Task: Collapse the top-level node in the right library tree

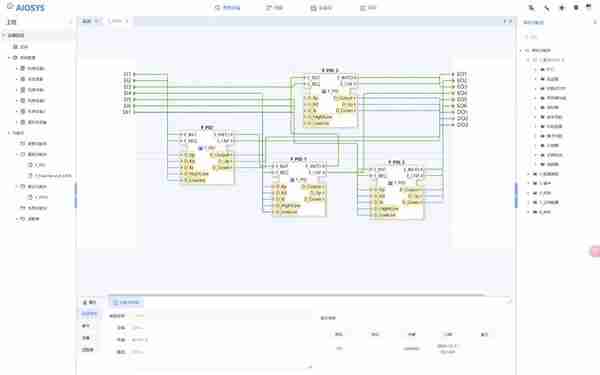Action: (x=521, y=50)
